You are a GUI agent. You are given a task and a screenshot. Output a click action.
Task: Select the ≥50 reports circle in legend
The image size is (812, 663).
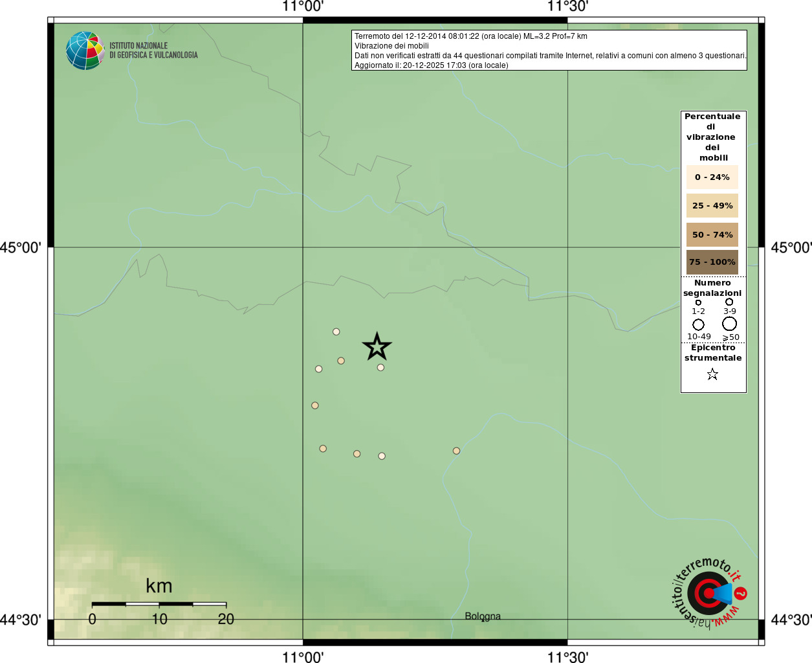[x=729, y=324]
